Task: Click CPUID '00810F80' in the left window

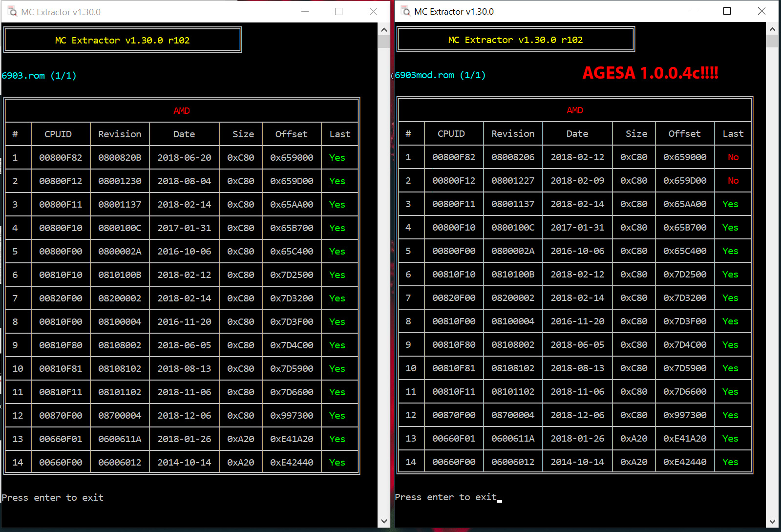Action: tap(61, 345)
